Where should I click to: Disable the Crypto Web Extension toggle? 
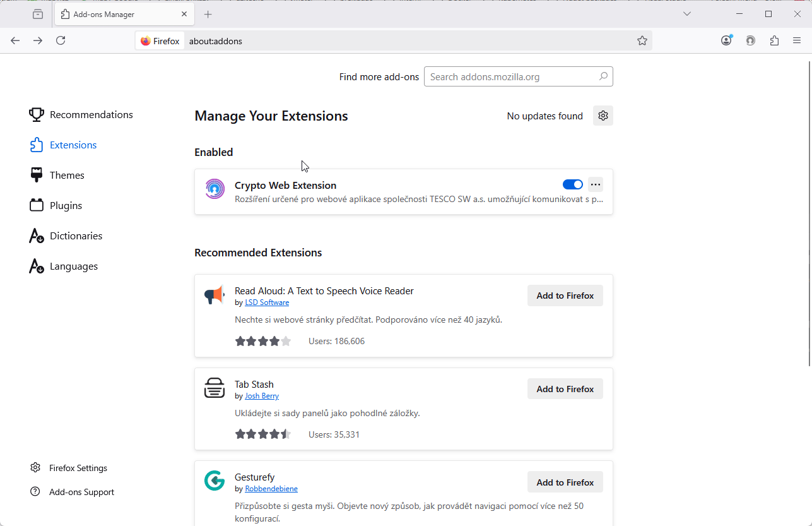coord(573,184)
